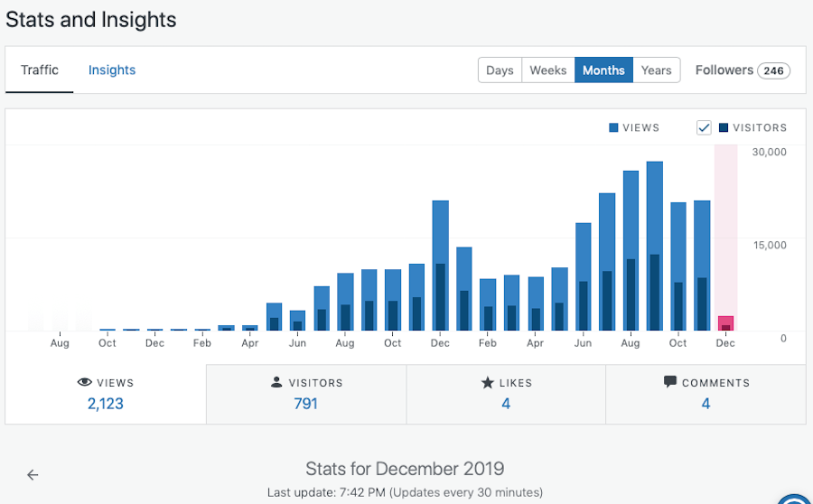Click the Visitors count 791
The height and width of the screenshot is (504, 813).
point(306,404)
